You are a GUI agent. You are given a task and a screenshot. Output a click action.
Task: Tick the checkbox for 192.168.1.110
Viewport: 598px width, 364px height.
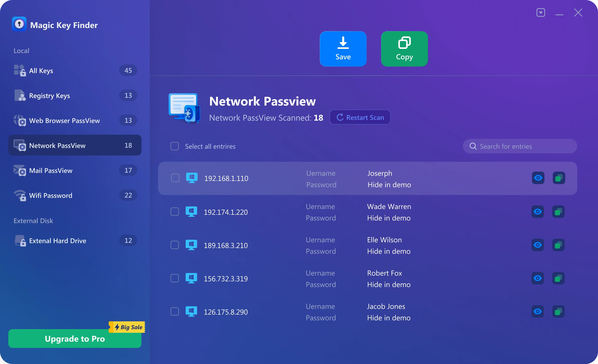pyautogui.click(x=175, y=178)
